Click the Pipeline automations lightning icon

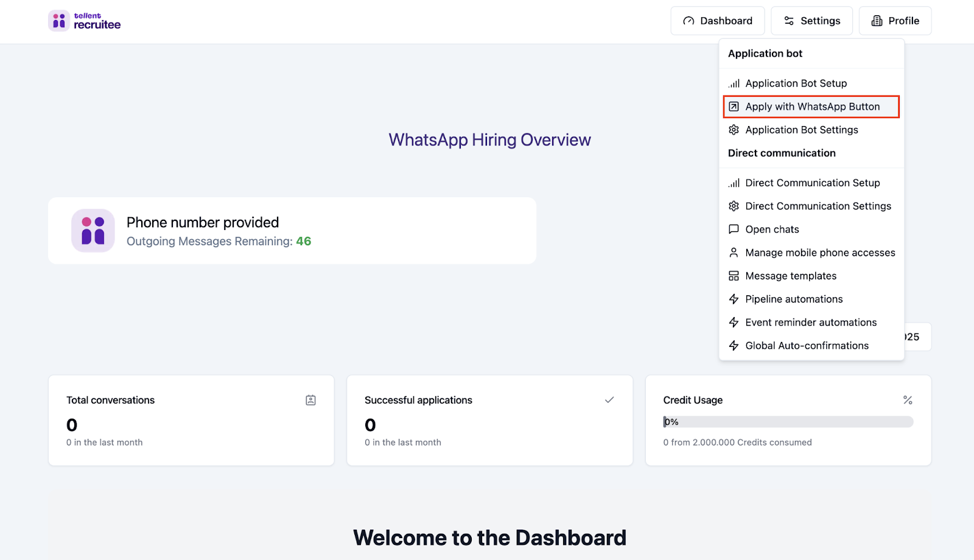tap(734, 299)
